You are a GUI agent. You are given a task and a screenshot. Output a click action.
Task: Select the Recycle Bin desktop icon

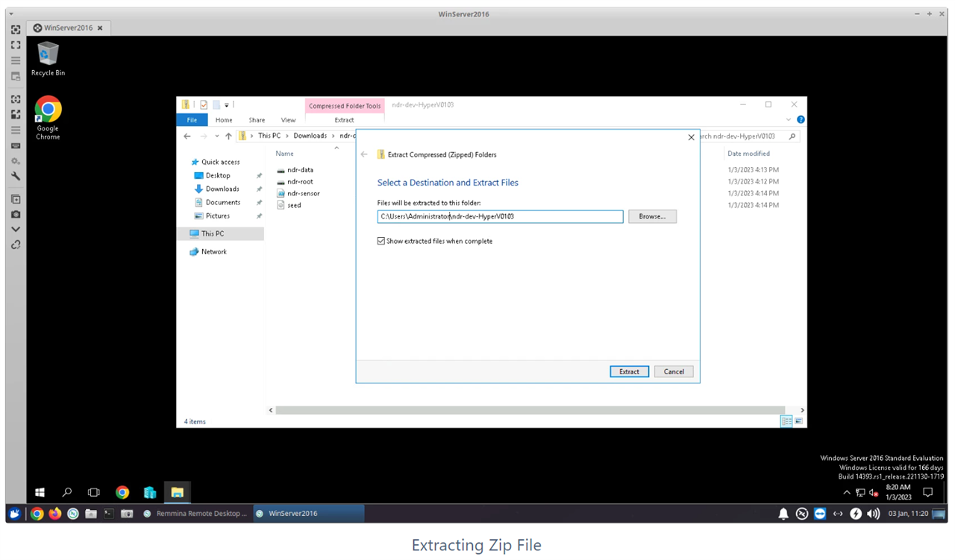(x=48, y=59)
